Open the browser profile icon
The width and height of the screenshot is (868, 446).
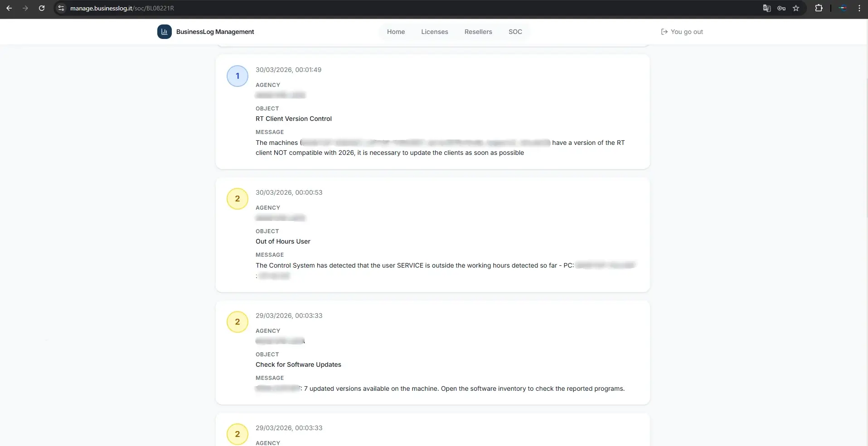coord(843,8)
